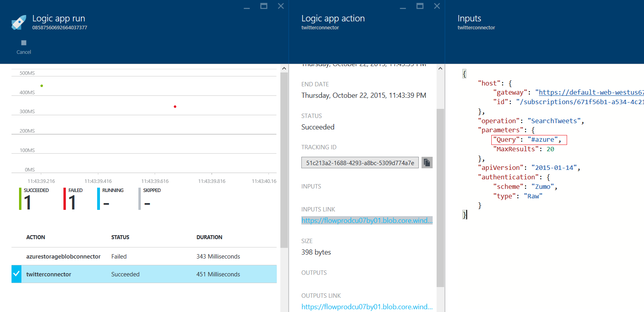Follow the gateway URL in Inputs JSON
644x312 pixels.
591,92
